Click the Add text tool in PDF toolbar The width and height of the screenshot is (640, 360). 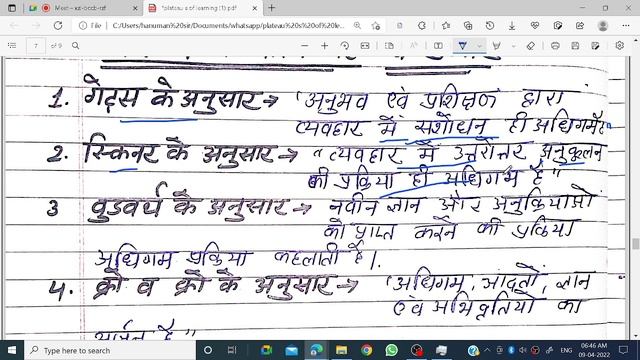[438, 46]
